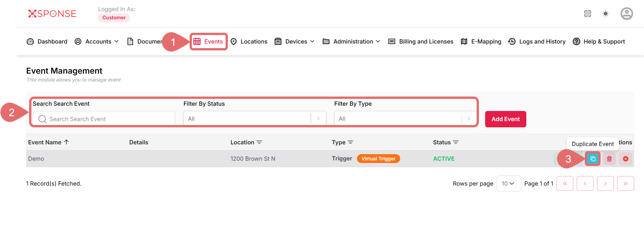This screenshot has width=644, height=235.
Task: Delete the Demo event via trash icon
Action: (609, 159)
